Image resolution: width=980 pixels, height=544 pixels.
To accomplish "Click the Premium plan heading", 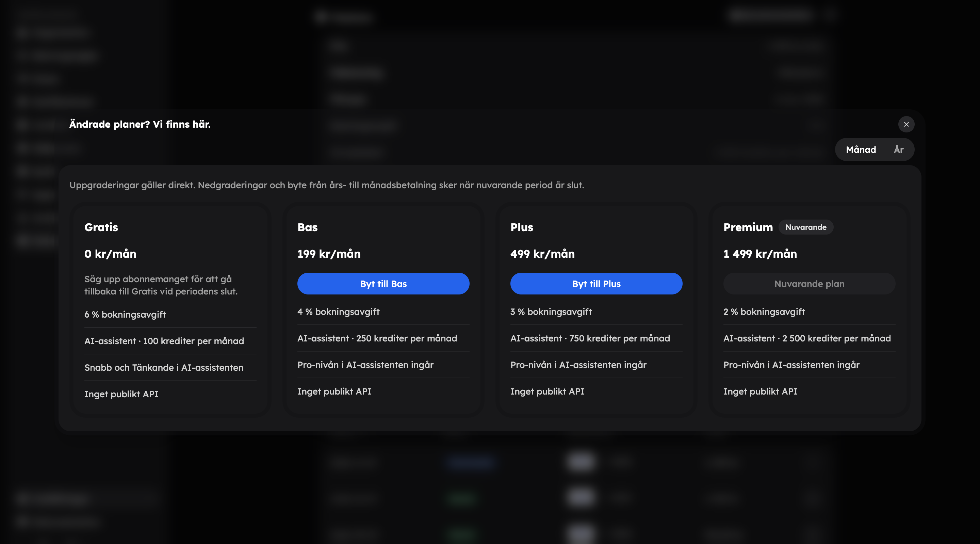I will 748,227.
